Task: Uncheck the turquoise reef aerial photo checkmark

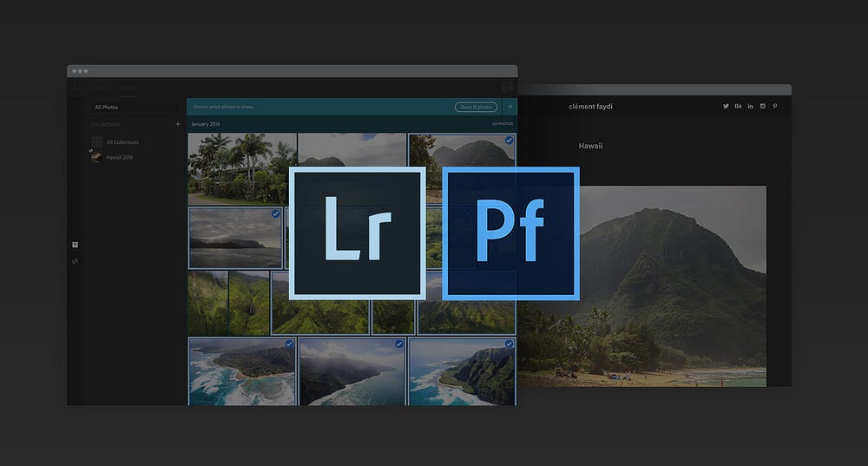Action: point(289,344)
